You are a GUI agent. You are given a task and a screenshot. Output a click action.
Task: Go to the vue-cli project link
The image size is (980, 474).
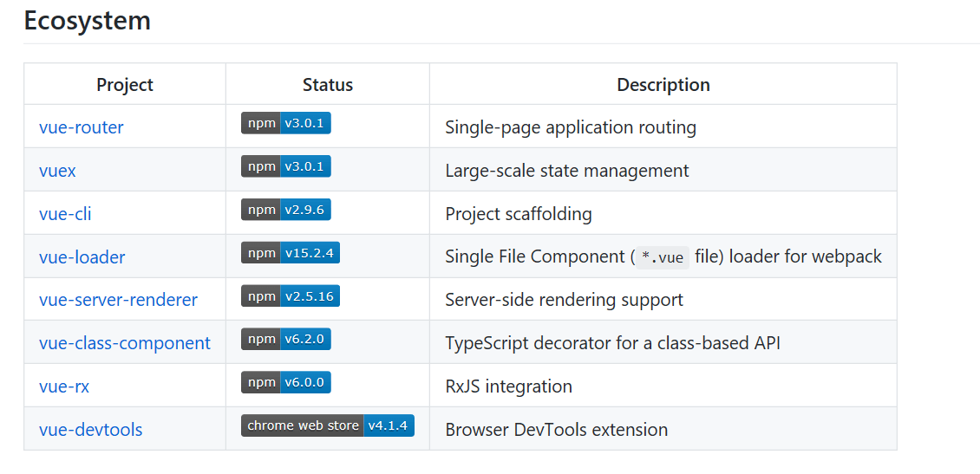click(x=65, y=214)
